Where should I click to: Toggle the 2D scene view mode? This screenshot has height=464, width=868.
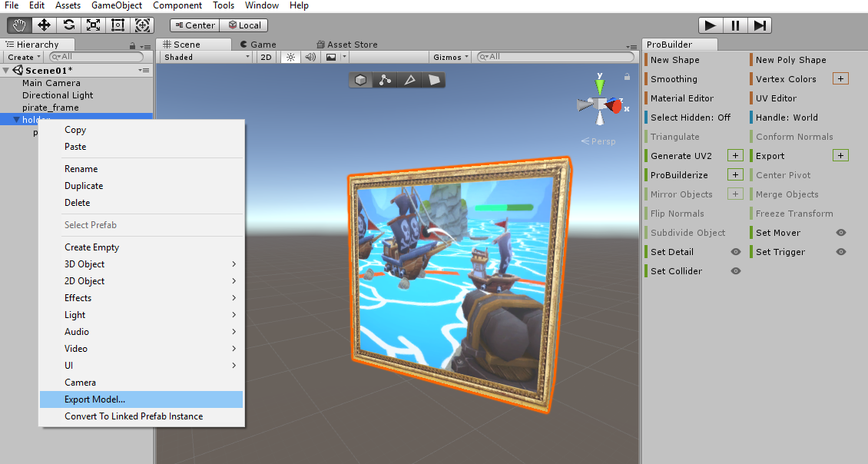click(x=266, y=57)
